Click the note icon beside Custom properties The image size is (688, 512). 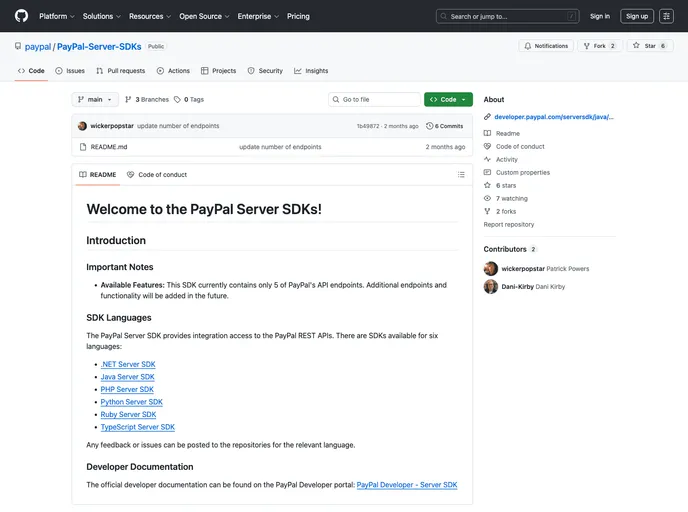487,172
